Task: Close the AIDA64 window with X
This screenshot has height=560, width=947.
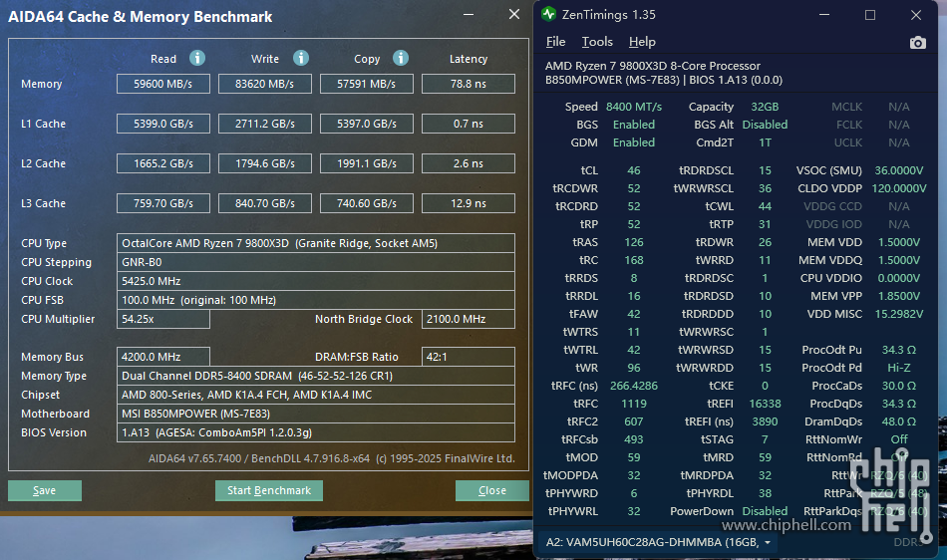Action: coord(514,15)
